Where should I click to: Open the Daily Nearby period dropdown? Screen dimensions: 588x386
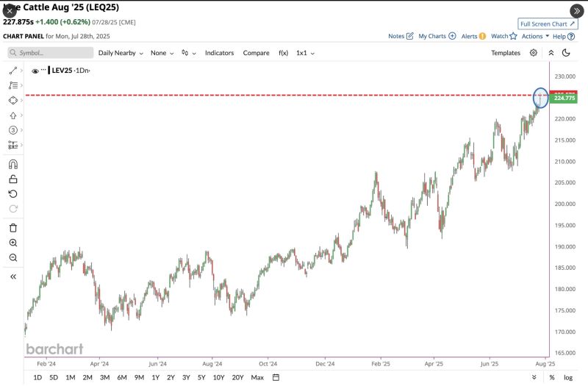121,53
